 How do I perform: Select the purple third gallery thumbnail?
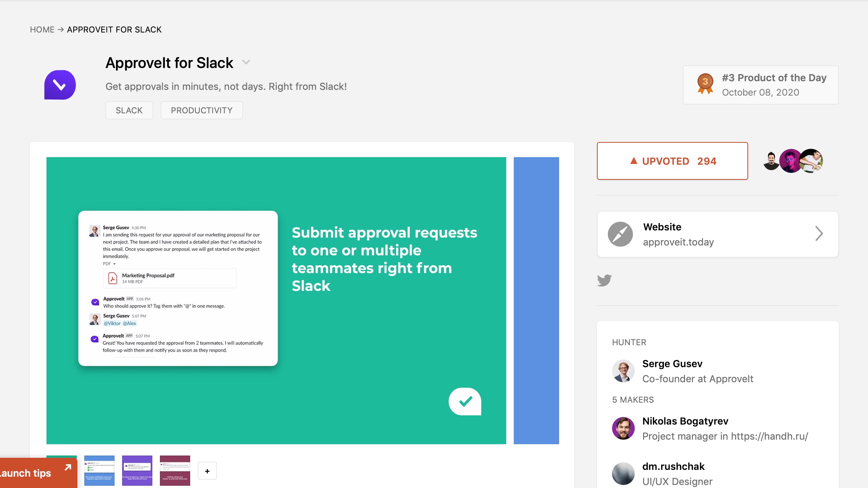137,471
